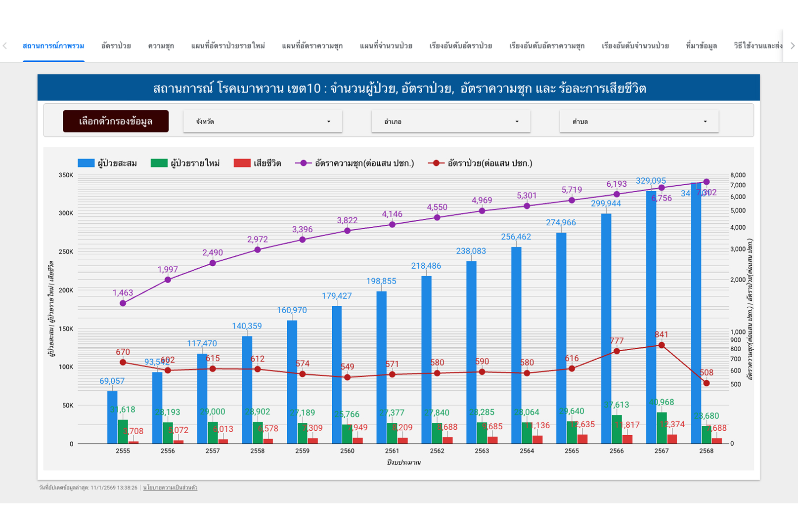798x532 pixels.
Task: Open the เรียงอันดับจำนวนป่วย tab
Action: [635, 46]
